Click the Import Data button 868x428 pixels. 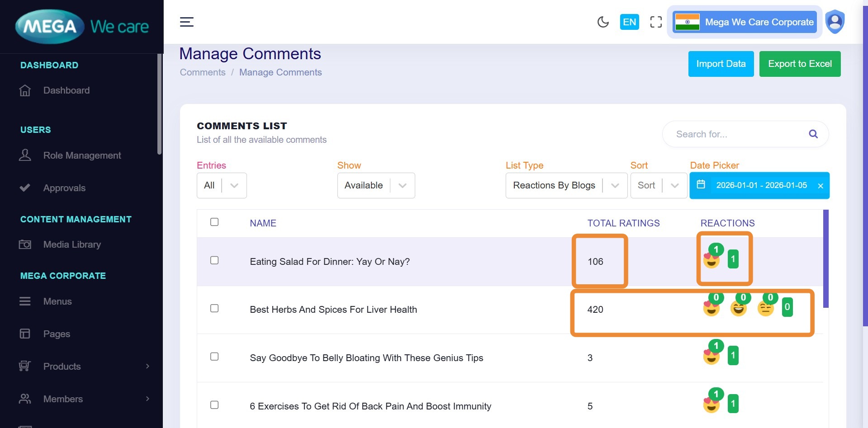[x=721, y=64]
